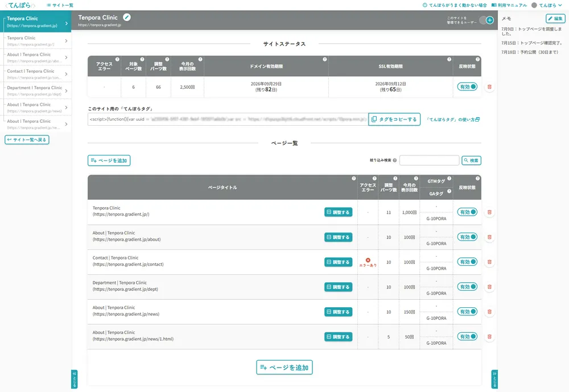Open help for 対象ページ数 column
This screenshot has width=569, height=392.
click(142, 59)
